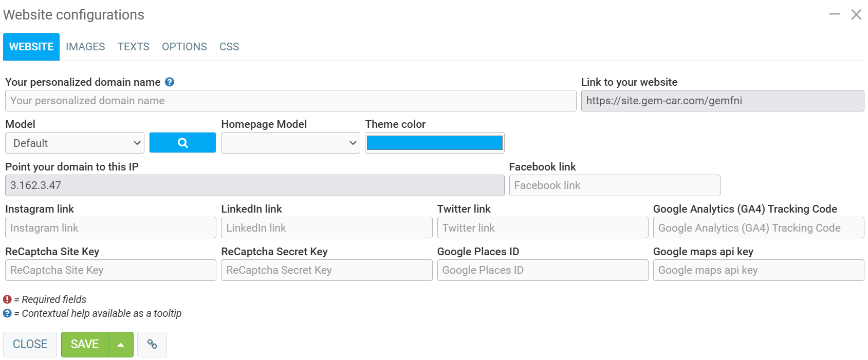Click the magnifier preview button next to Model
The width and height of the screenshot is (868, 360).
click(182, 143)
